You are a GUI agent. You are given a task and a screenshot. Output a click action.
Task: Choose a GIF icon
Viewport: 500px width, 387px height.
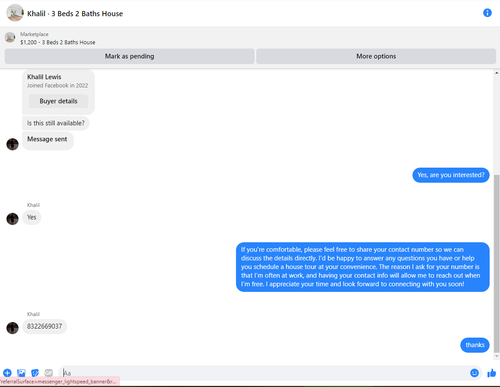point(49,373)
